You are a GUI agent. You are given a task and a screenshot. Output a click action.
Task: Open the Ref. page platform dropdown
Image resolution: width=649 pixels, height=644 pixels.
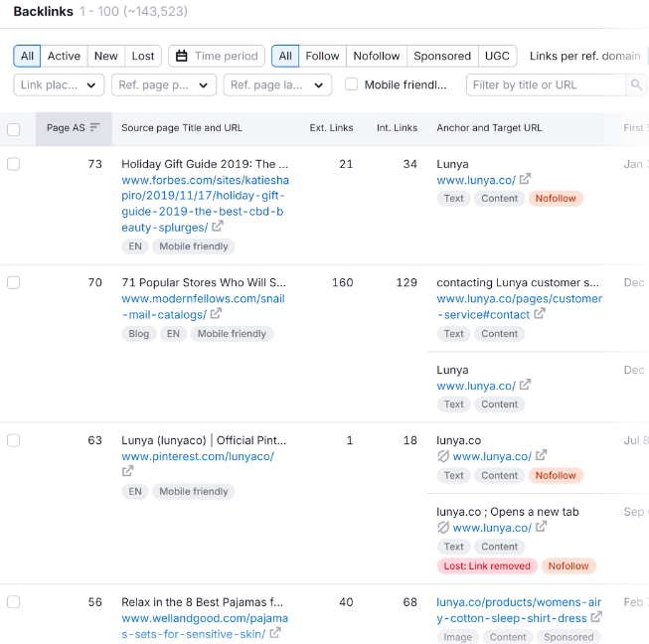click(x=163, y=85)
